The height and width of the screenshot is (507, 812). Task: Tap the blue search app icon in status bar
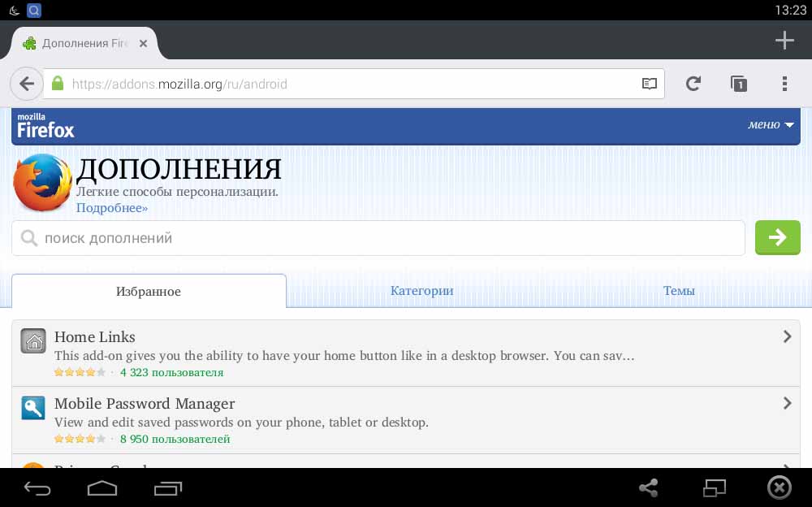click(34, 11)
